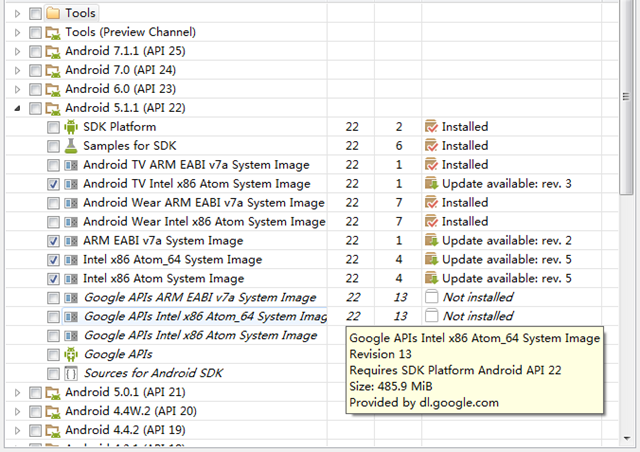Check the Samples for SDK checkbox
The height and width of the screenshot is (452, 640).
pyautogui.click(x=53, y=146)
